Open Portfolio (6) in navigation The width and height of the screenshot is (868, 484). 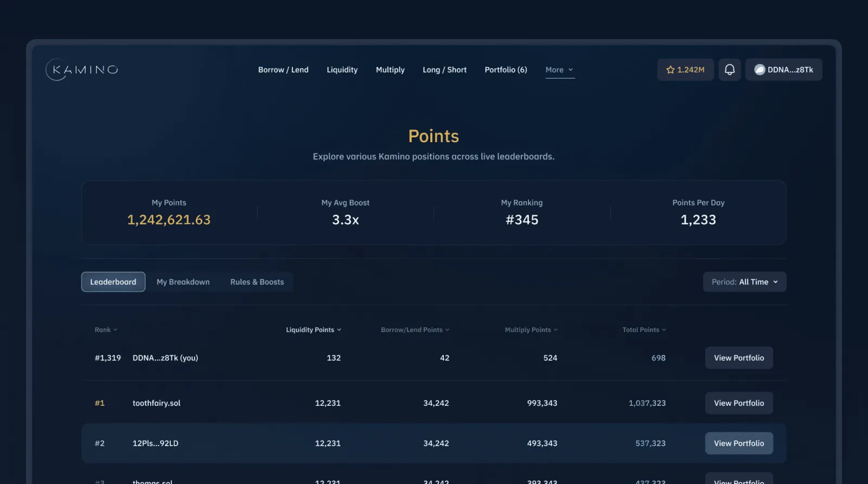(x=506, y=69)
